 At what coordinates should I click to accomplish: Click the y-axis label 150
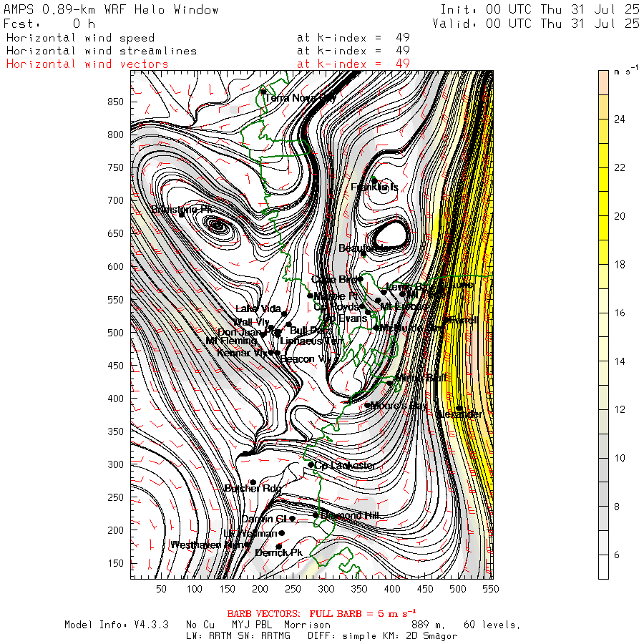[115, 563]
